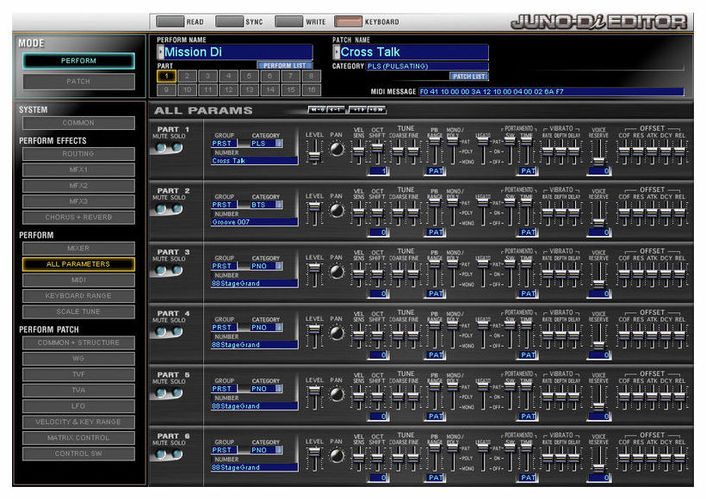Go back one part using the previous arrow

point(336,109)
